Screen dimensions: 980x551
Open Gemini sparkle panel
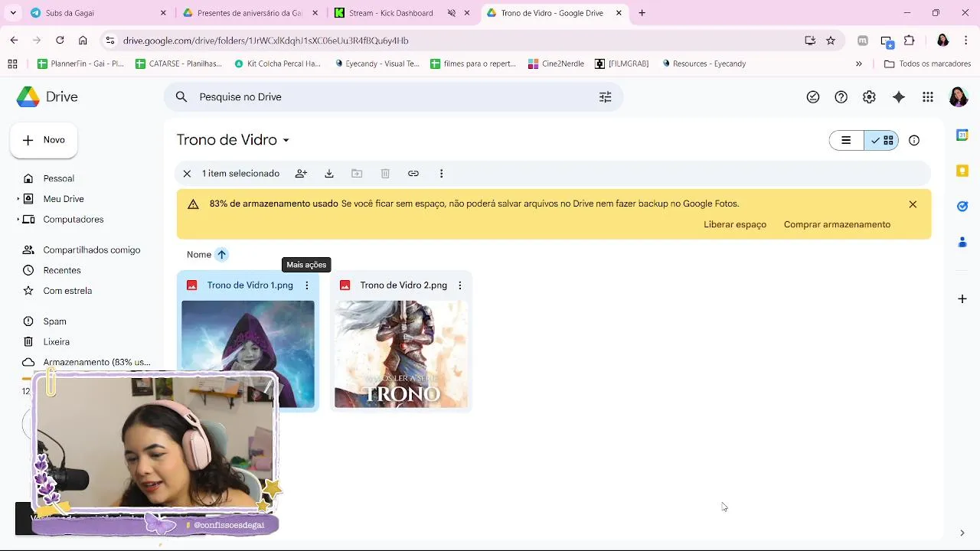pyautogui.click(x=899, y=97)
